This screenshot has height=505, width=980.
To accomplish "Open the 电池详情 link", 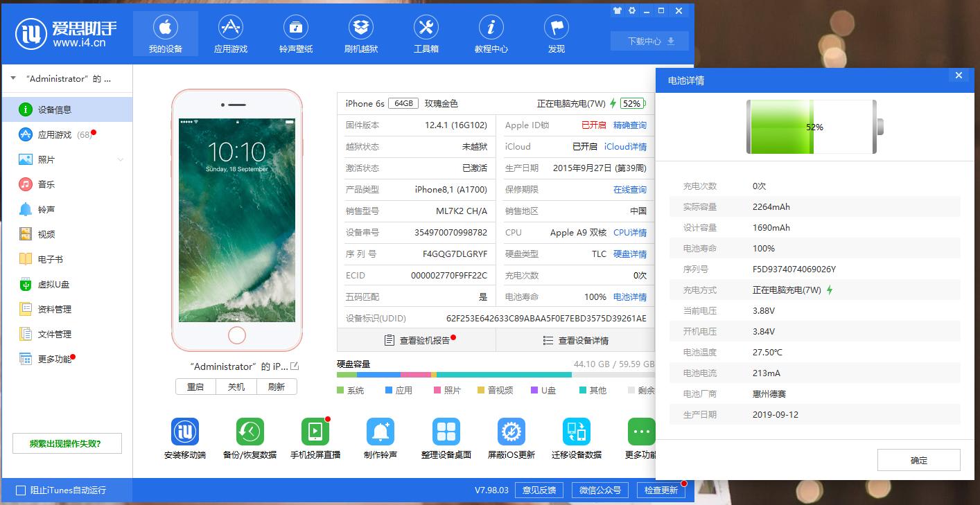I will [x=631, y=296].
